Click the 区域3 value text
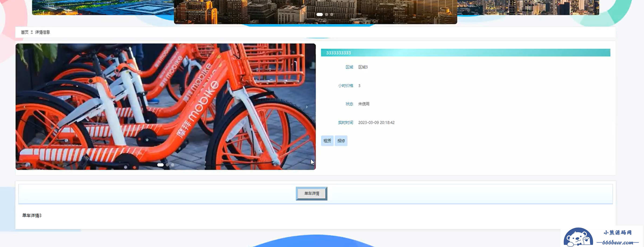 pos(363,67)
